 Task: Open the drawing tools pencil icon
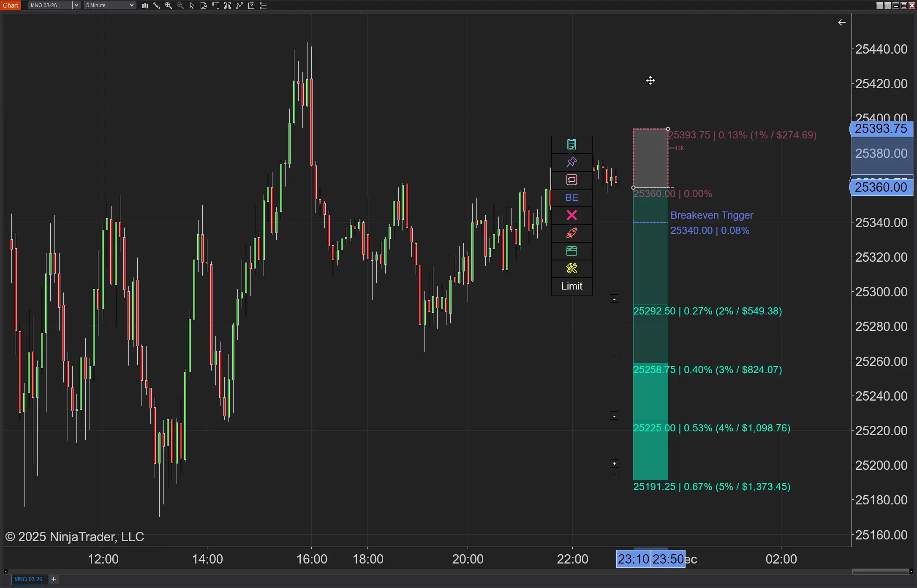[x=157, y=5]
